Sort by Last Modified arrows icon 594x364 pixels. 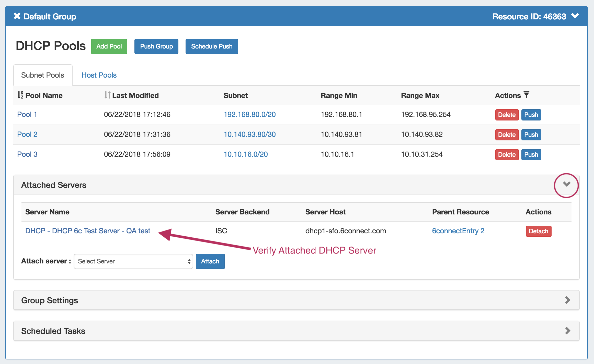(x=107, y=95)
